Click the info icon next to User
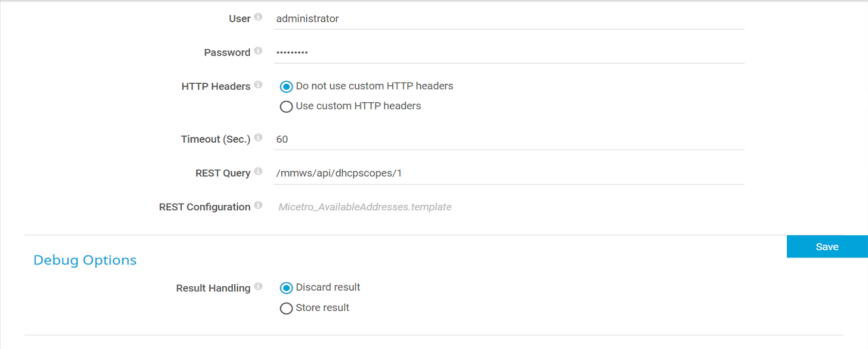 pyautogui.click(x=258, y=17)
